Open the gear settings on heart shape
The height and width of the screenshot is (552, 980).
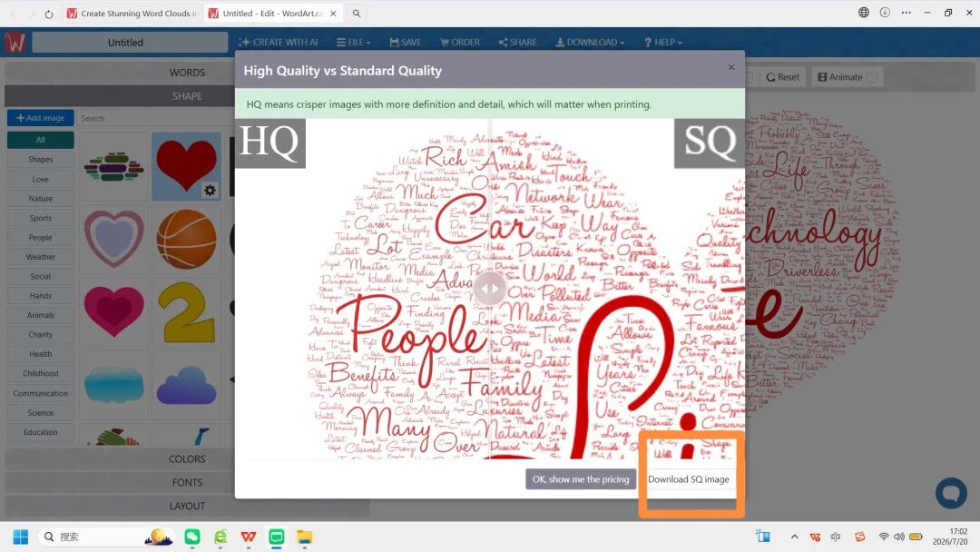210,190
